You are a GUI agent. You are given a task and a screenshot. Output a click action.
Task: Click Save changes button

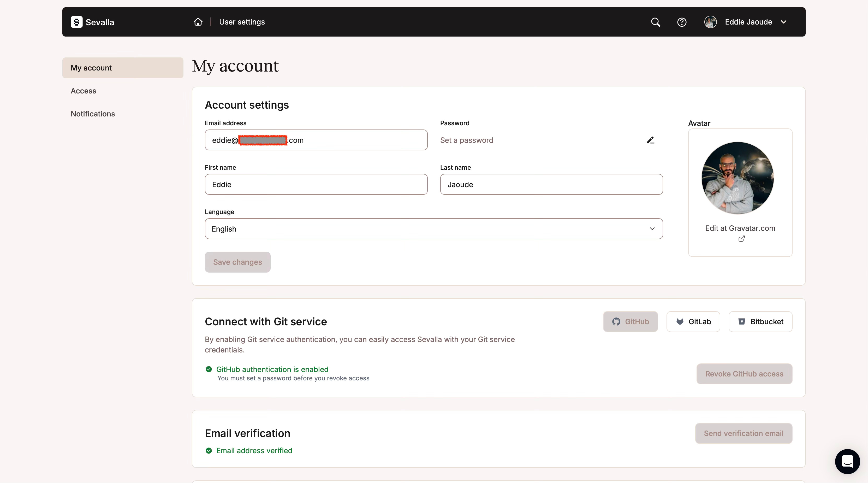pos(237,262)
